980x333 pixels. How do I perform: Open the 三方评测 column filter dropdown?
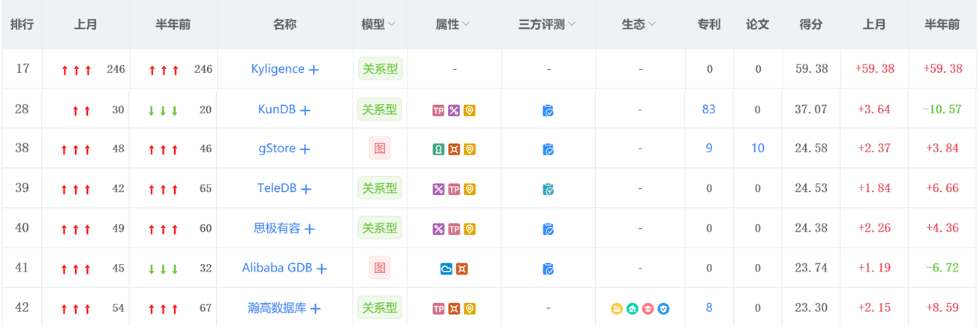pos(572,25)
